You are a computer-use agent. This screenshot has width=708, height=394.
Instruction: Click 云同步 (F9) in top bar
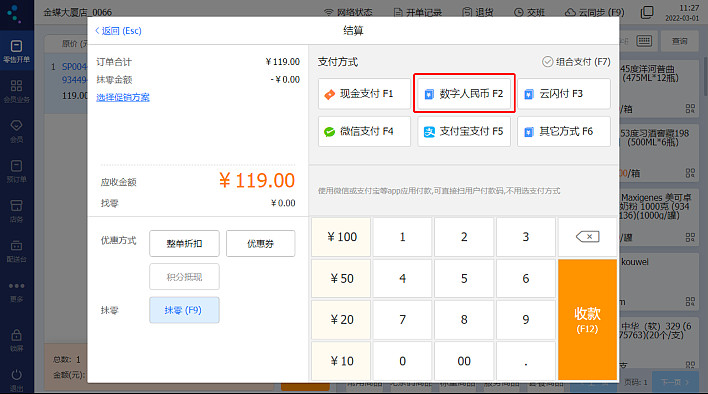point(595,12)
